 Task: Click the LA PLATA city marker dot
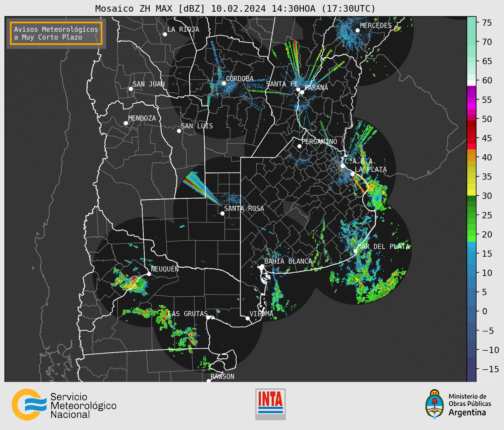click(x=353, y=174)
